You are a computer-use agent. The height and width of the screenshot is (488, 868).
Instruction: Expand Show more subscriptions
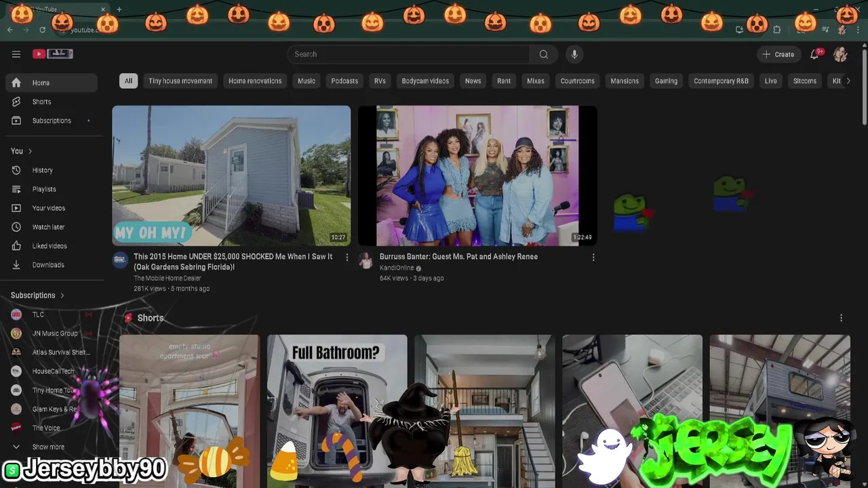pos(52,447)
